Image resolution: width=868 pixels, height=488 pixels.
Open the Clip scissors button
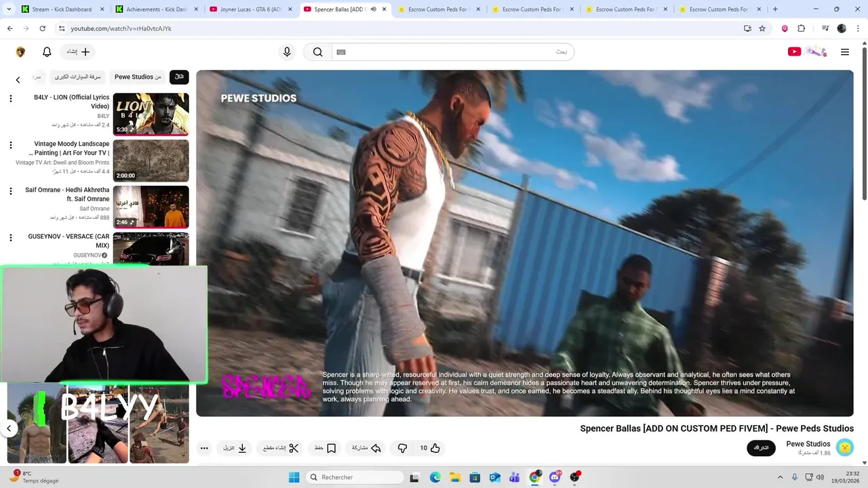pyautogui.click(x=281, y=448)
